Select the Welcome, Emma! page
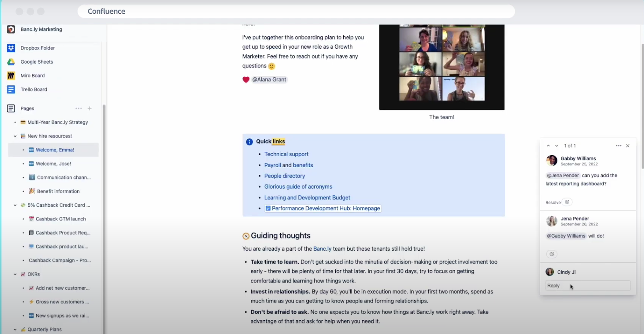Viewport: 644px width, 334px height. click(x=53, y=150)
